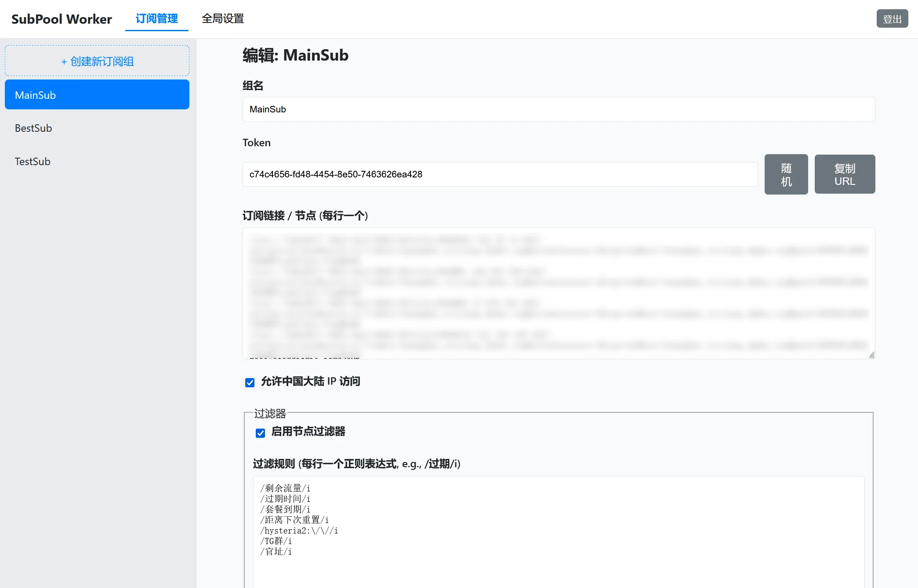Click 复制 URL to copy subscription link
Viewport: 918px width, 588px height.
point(845,174)
